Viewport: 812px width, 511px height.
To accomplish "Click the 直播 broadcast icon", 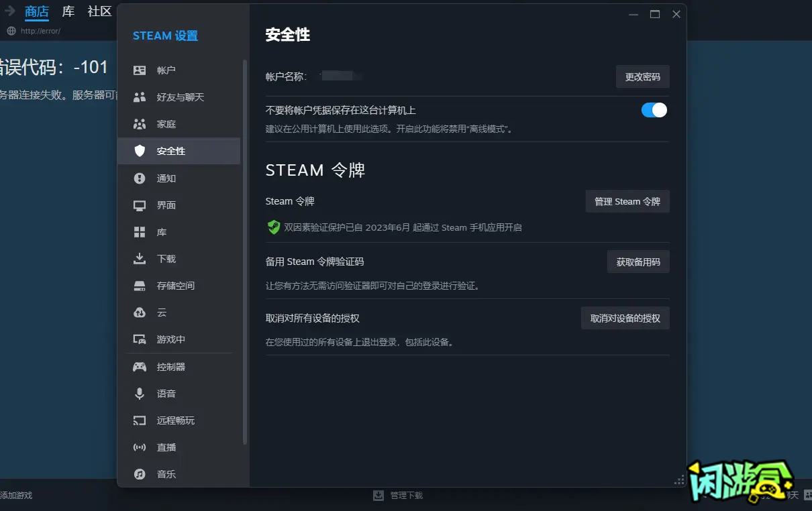I will coord(139,447).
